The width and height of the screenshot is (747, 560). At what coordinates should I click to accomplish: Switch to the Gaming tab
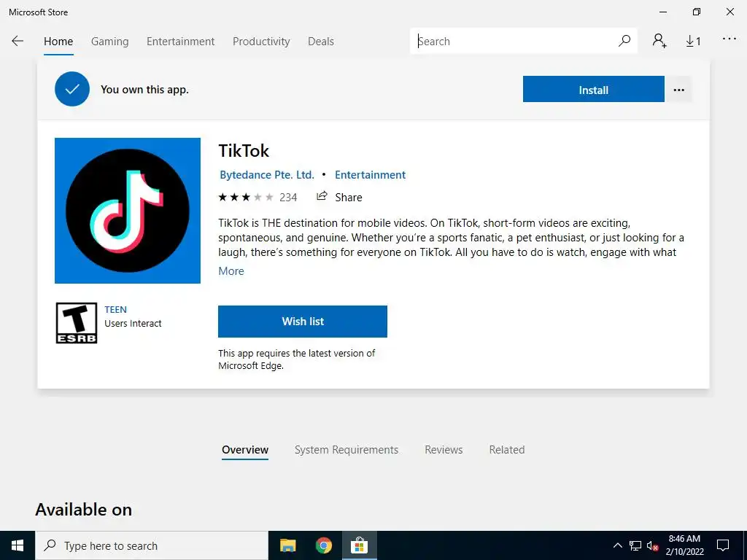click(110, 42)
